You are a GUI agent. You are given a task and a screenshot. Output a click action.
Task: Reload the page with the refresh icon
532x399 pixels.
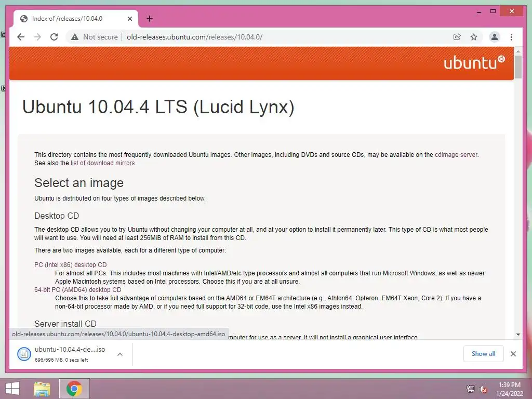point(54,37)
